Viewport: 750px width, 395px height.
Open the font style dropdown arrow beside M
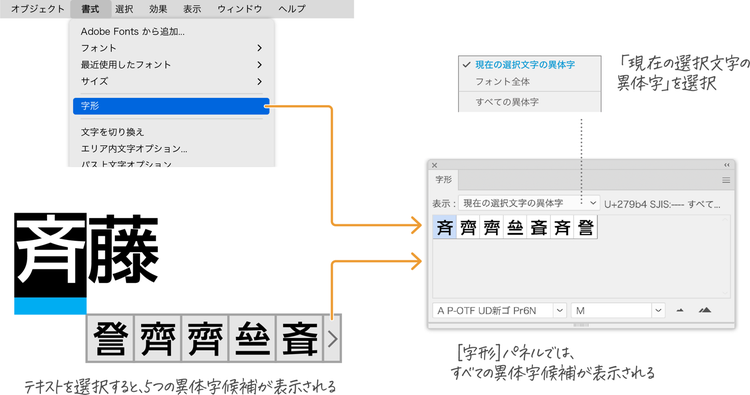coord(658,310)
